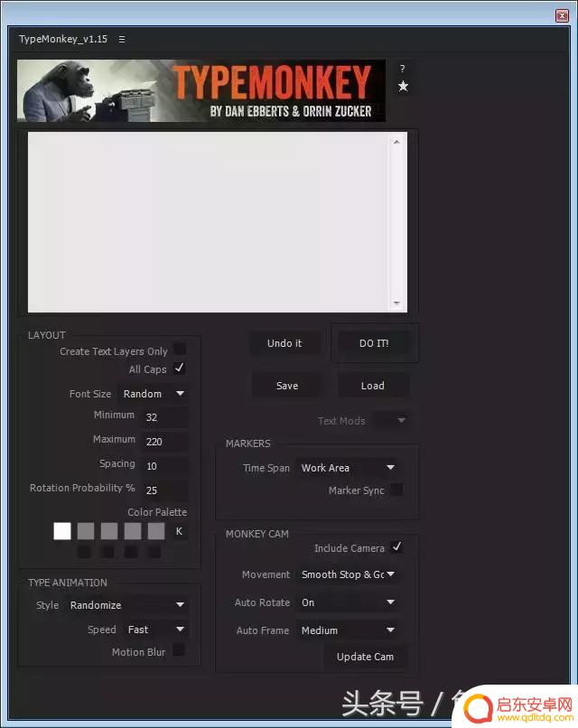
Task: Enable the Marker Sync checkbox
Action: [396, 490]
